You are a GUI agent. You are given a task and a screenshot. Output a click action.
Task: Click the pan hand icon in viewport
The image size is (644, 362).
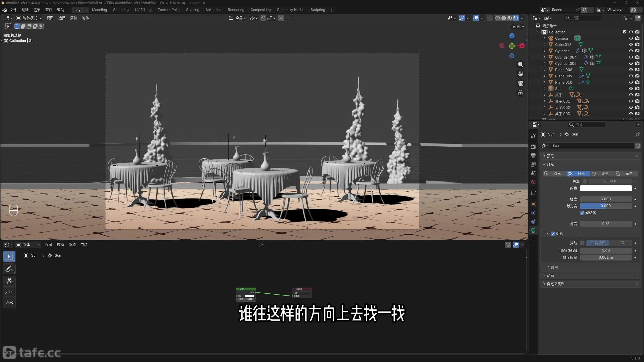[520, 74]
